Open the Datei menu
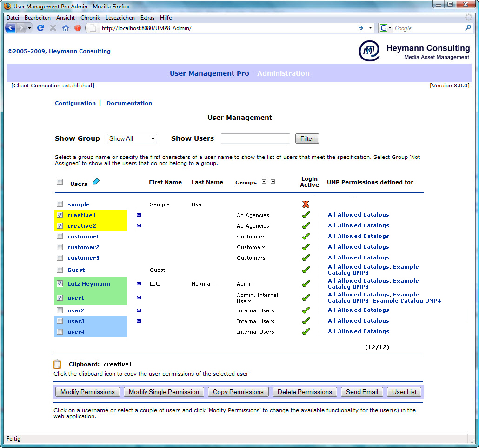This screenshot has width=479, height=448. pyautogui.click(x=13, y=18)
